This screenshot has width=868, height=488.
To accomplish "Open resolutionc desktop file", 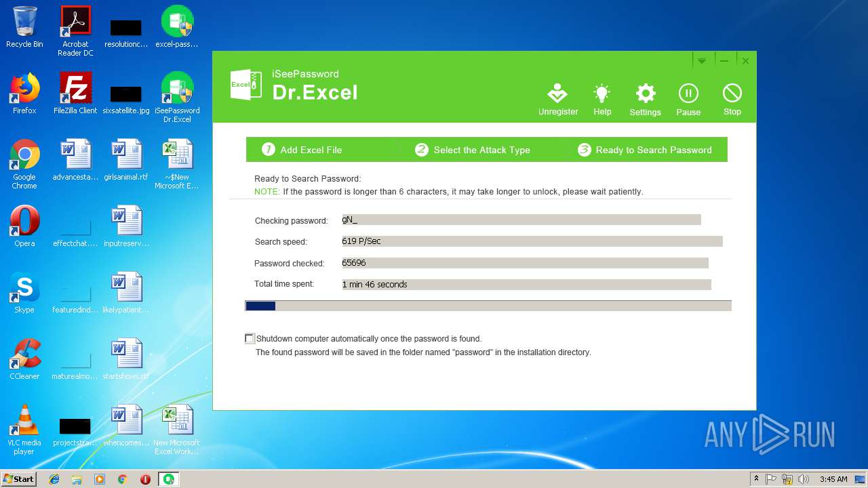I will 126,33.
